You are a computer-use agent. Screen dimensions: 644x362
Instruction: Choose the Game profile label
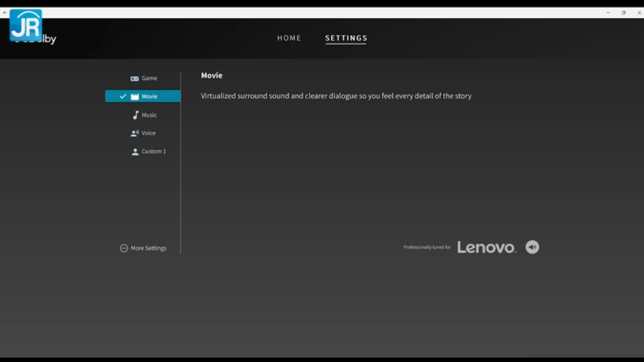click(x=149, y=78)
